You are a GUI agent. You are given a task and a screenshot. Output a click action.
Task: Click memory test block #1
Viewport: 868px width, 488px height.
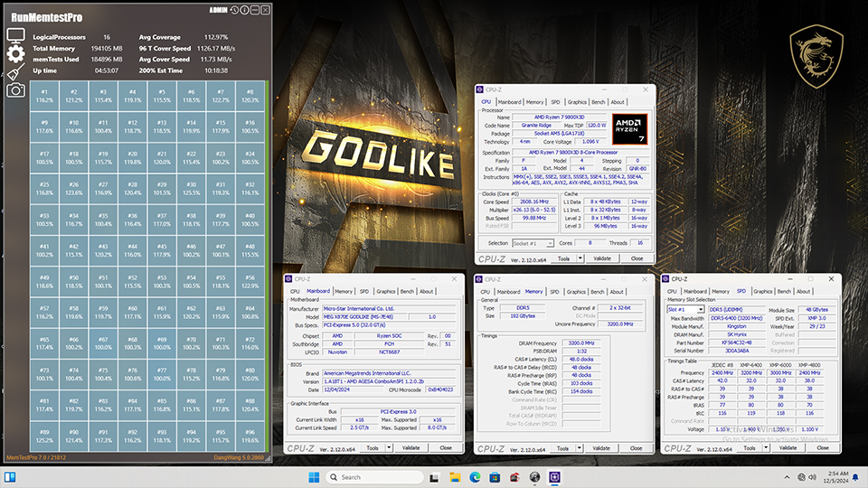coord(43,95)
